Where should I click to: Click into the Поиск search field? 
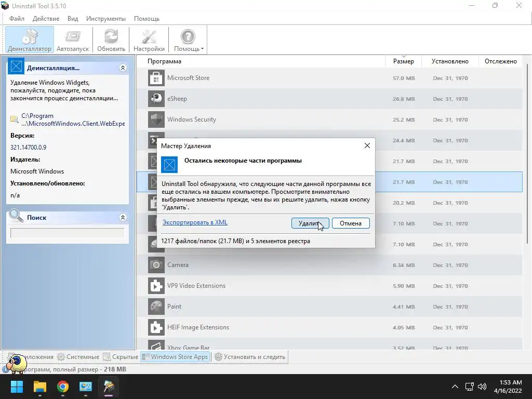[67, 233]
